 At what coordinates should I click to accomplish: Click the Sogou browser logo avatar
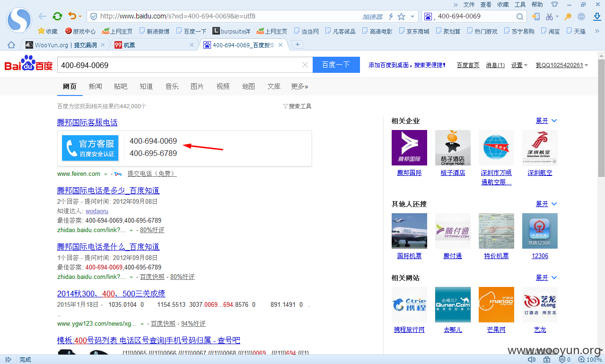[19, 20]
